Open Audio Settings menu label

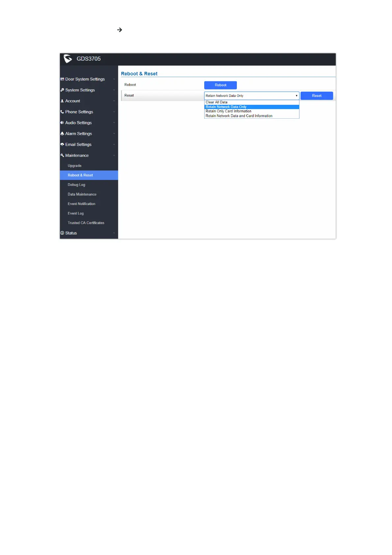coord(78,123)
